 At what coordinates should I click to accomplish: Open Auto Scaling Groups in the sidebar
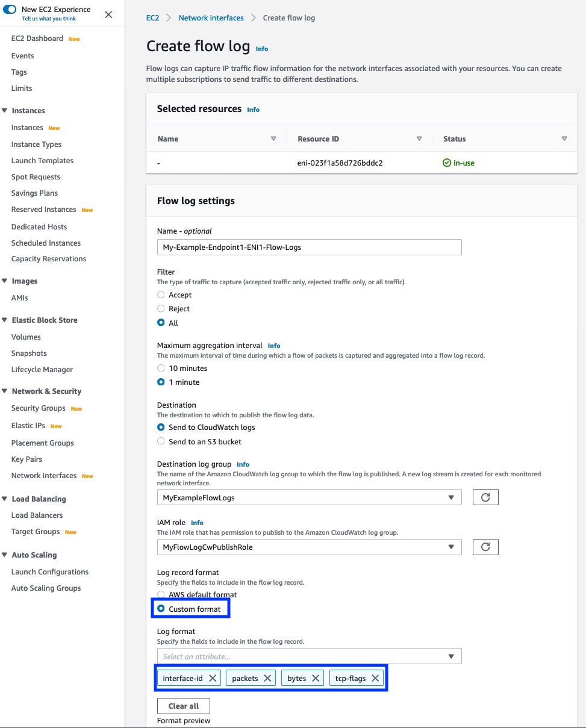coord(46,588)
